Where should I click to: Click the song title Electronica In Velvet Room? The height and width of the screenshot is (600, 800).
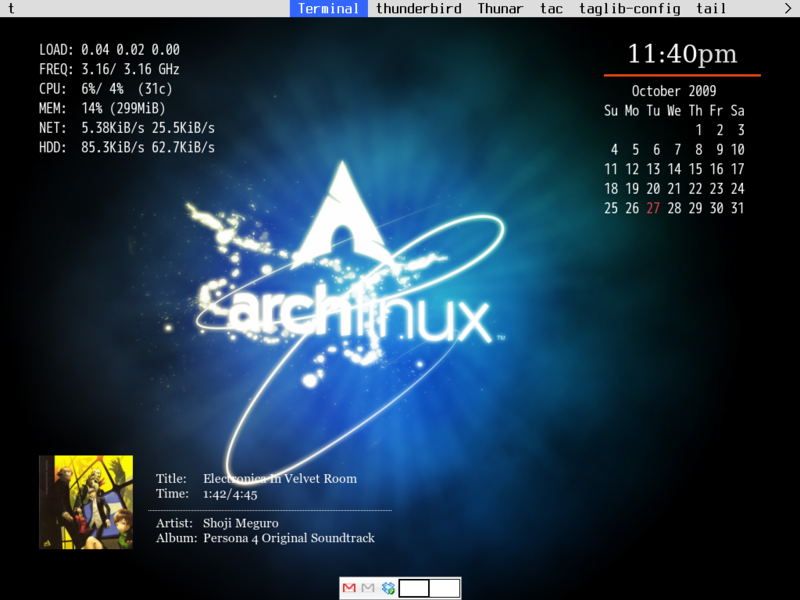280,479
